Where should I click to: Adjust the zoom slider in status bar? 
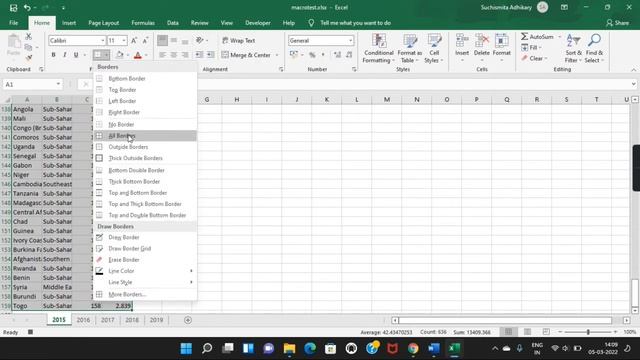point(588,332)
